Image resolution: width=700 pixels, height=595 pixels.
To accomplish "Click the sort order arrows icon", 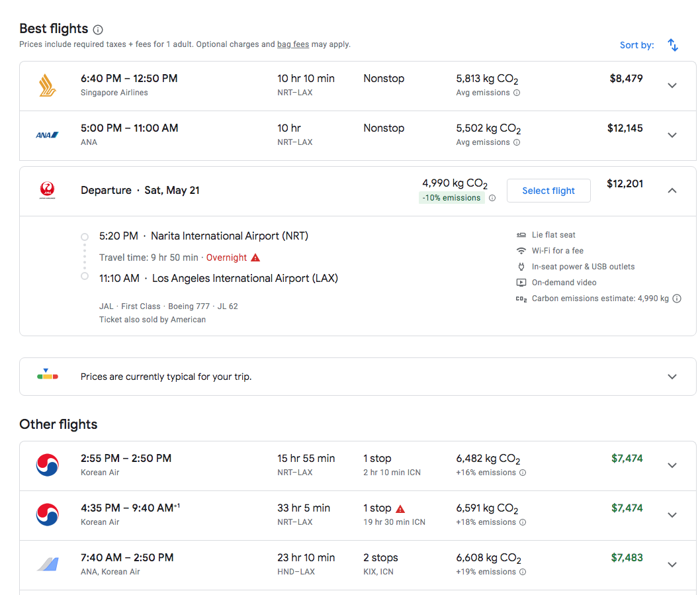I will tap(673, 45).
